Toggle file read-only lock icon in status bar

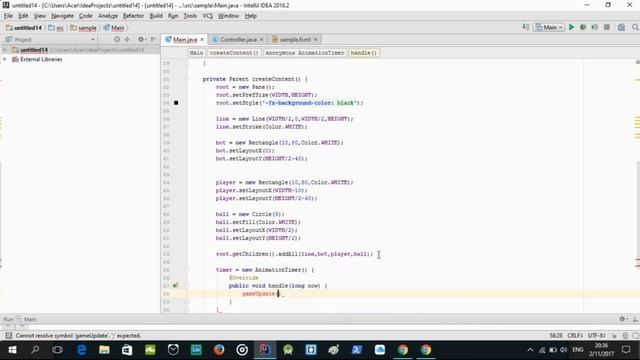(x=614, y=336)
